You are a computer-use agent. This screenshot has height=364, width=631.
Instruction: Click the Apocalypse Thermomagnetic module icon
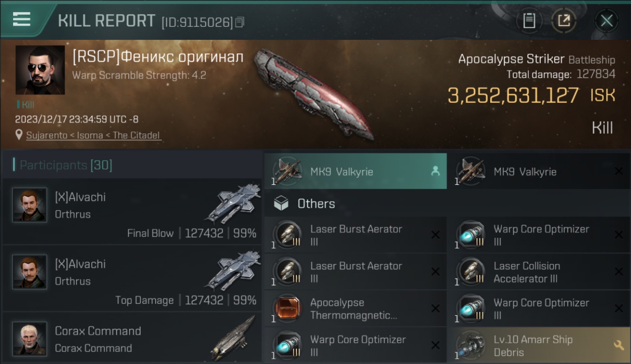click(288, 309)
